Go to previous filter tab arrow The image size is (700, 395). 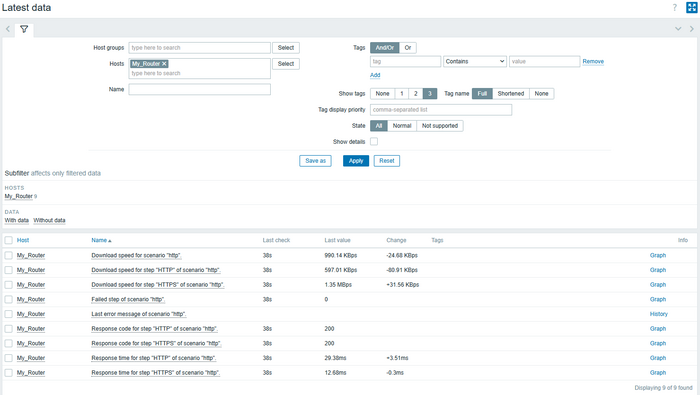click(8, 29)
